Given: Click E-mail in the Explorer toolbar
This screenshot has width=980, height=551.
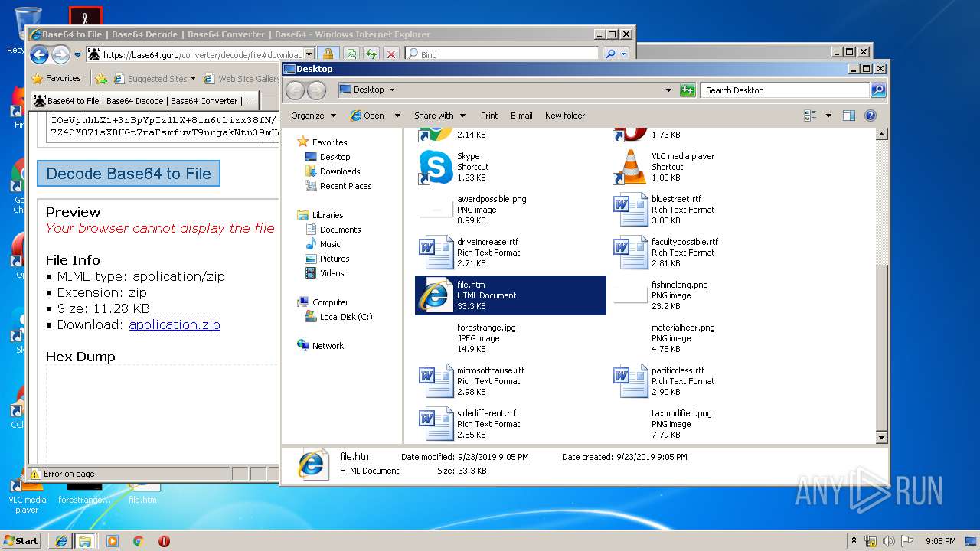Looking at the screenshot, I should pos(521,116).
